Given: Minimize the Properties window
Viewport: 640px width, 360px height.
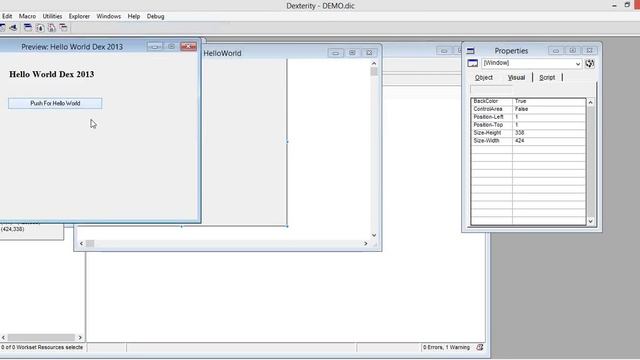Looking at the screenshot, I should point(556,51).
